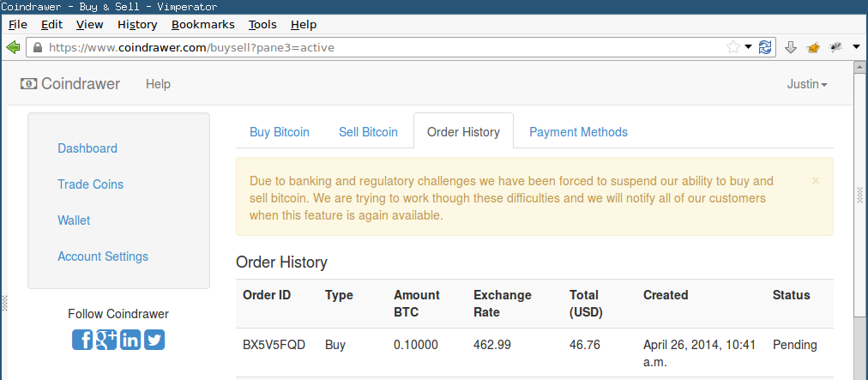Click the Coindrawer brand name link

(81, 84)
